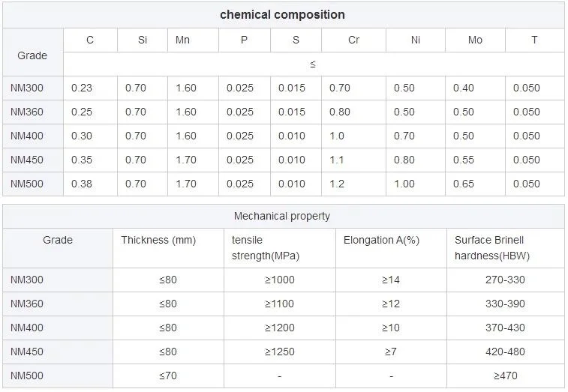This screenshot has height=392, width=568.
Task: Select the 'Thickness (mm)' column header
Action: click(x=158, y=240)
